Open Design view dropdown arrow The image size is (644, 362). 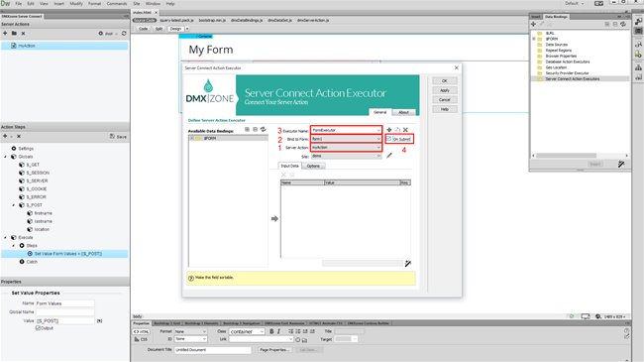tap(187, 29)
